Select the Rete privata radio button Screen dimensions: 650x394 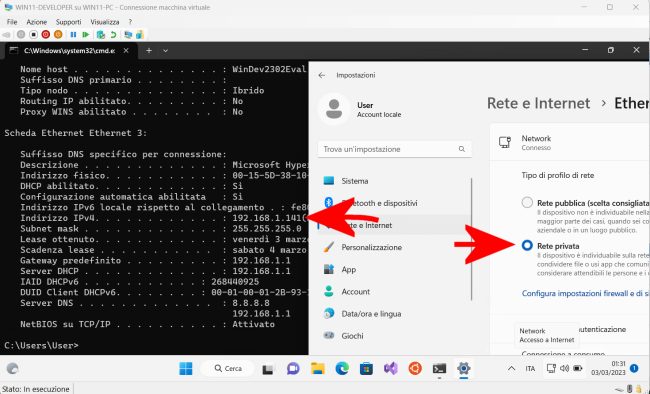coord(527,245)
